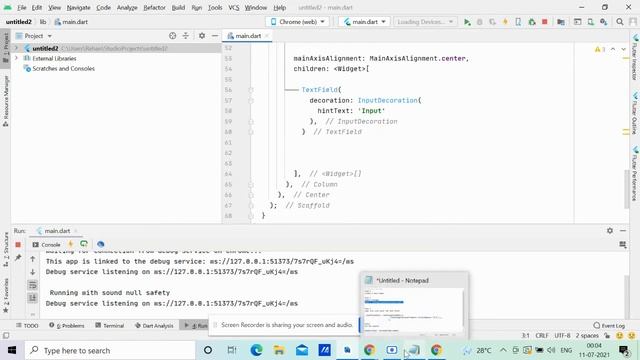Click the editor vertical scrollbar
Viewport: 640px width, 360px height.
(627, 188)
